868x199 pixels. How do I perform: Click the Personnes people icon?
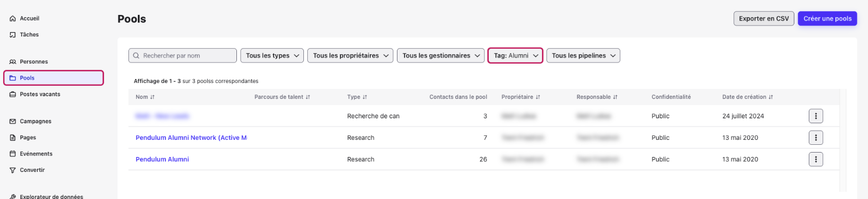pos(13,61)
